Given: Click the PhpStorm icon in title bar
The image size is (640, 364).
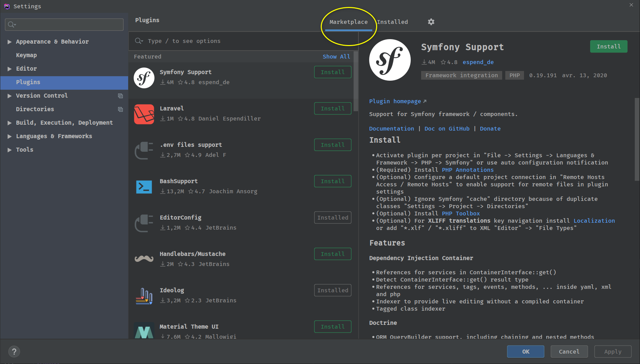Looking at the screenshot, I should pos(7,6).
